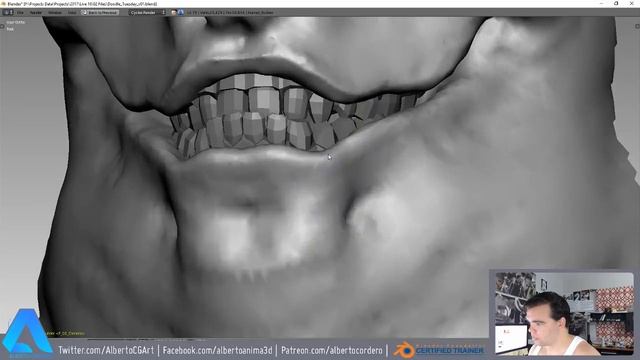640x360 pixels.
Task: Open the File menu
Action: coord(20,13)
